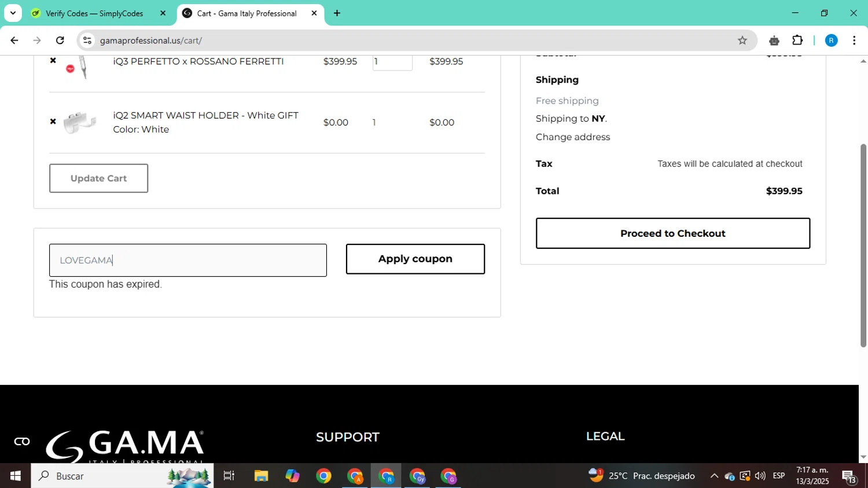
Task: Open the Chrome profile avatar
Action: coord(831,41)
